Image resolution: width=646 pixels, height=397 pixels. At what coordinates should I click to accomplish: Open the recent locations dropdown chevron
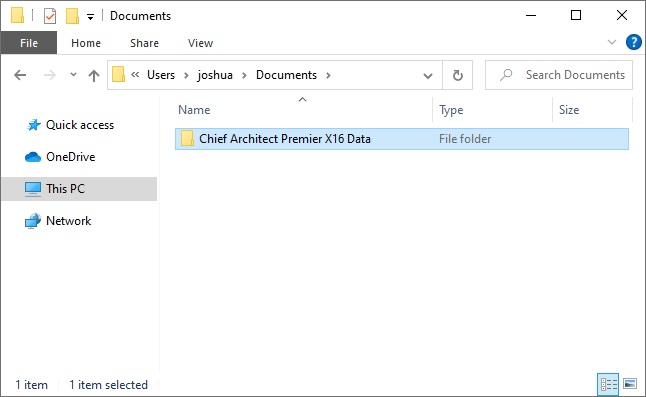[x=73, y=75]
